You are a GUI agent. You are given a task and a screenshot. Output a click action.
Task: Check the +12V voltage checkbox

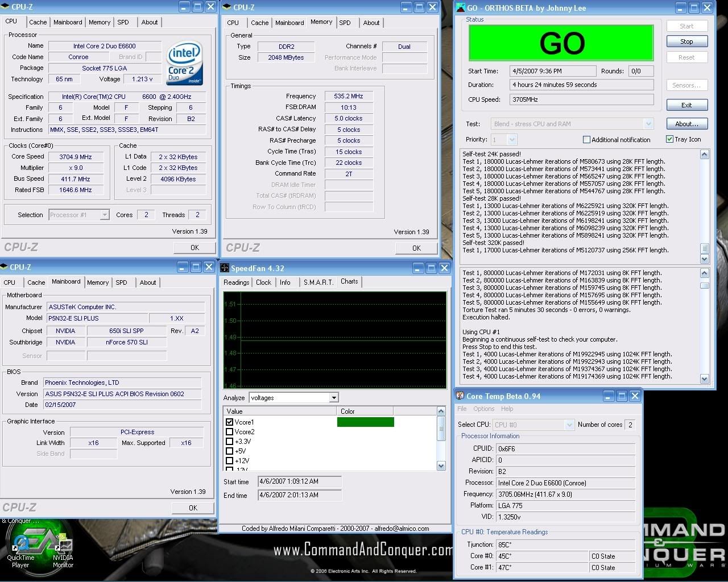(x=230, y=460)
